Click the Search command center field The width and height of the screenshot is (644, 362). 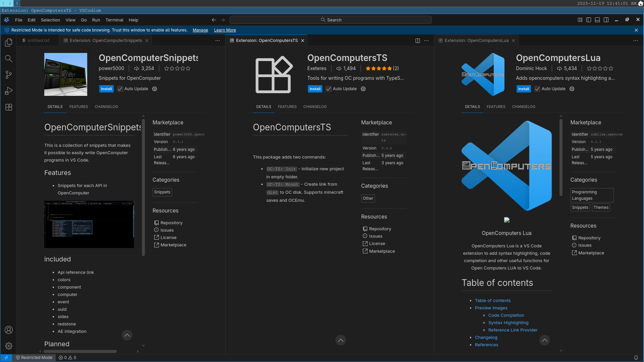(331, 20)
